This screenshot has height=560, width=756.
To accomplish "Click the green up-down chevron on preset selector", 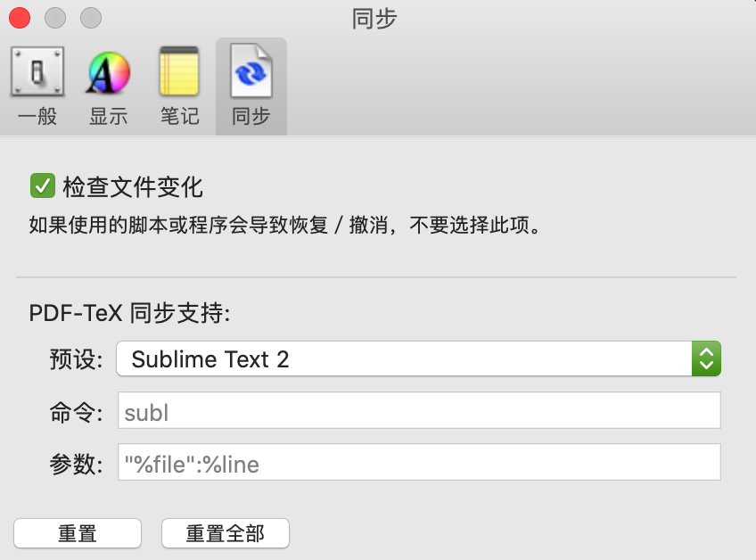I will click(707, 359).
